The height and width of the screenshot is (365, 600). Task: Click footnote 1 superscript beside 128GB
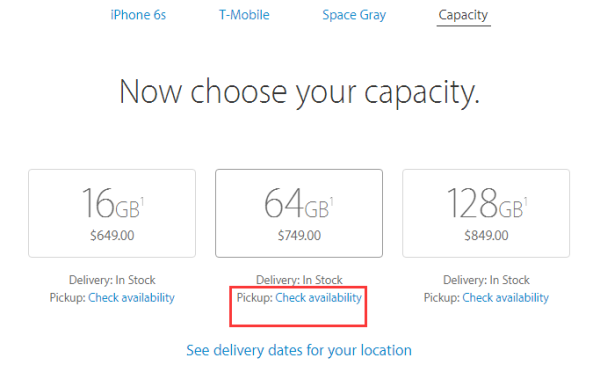[x=526, y=201]
